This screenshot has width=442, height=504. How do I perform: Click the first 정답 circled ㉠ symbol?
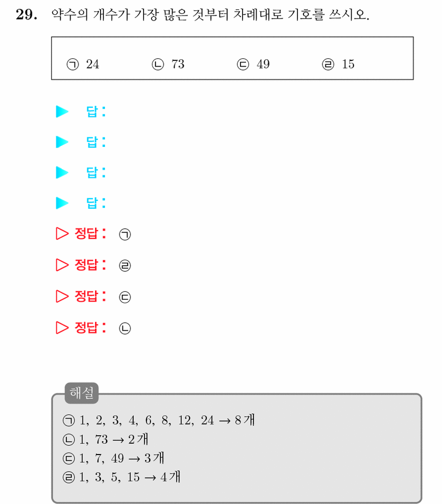click(x=125, y=234)
